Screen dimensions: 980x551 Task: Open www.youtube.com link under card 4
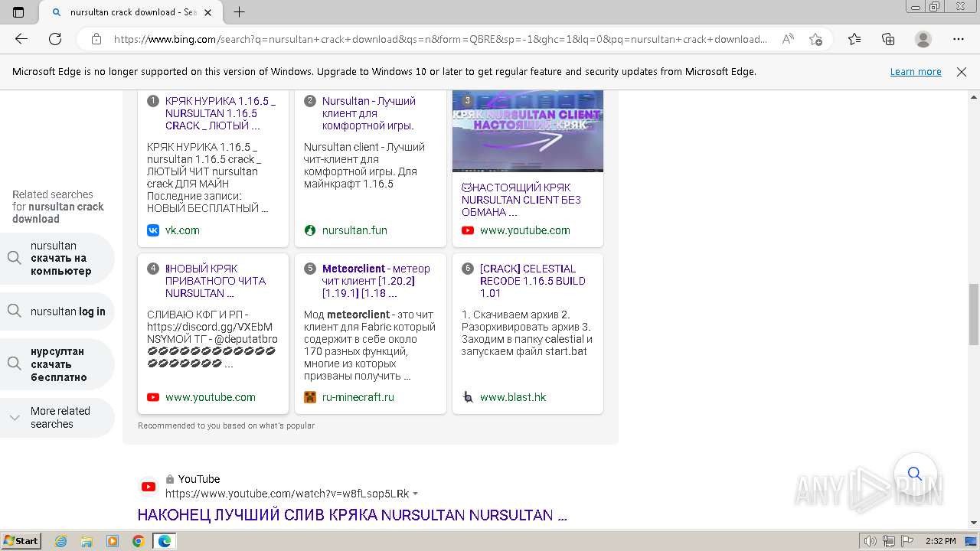click(x=211, y=397)
